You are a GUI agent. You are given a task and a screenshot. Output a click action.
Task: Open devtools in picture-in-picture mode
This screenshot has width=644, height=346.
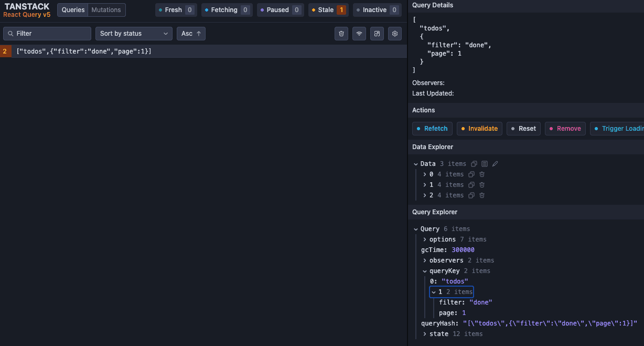tap(377, 34)
